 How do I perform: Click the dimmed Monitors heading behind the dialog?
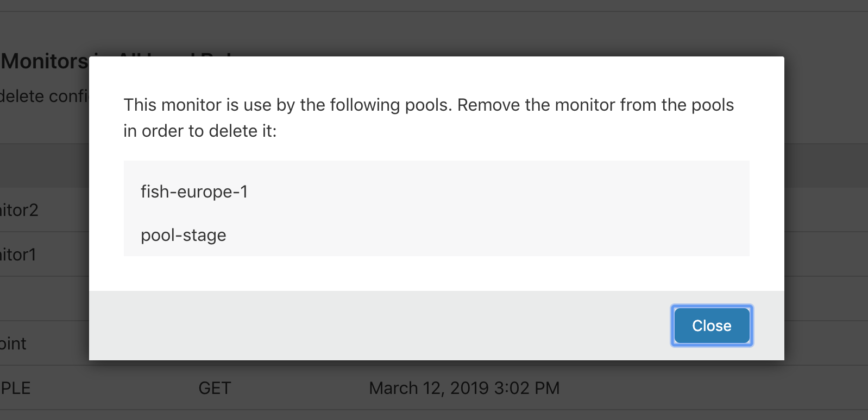pos(44,61)
